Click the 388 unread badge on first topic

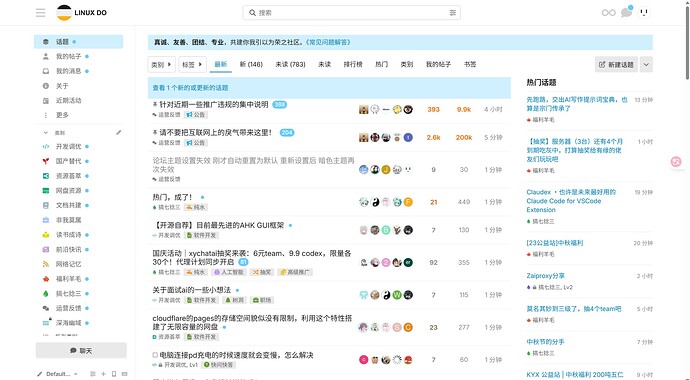279,105
